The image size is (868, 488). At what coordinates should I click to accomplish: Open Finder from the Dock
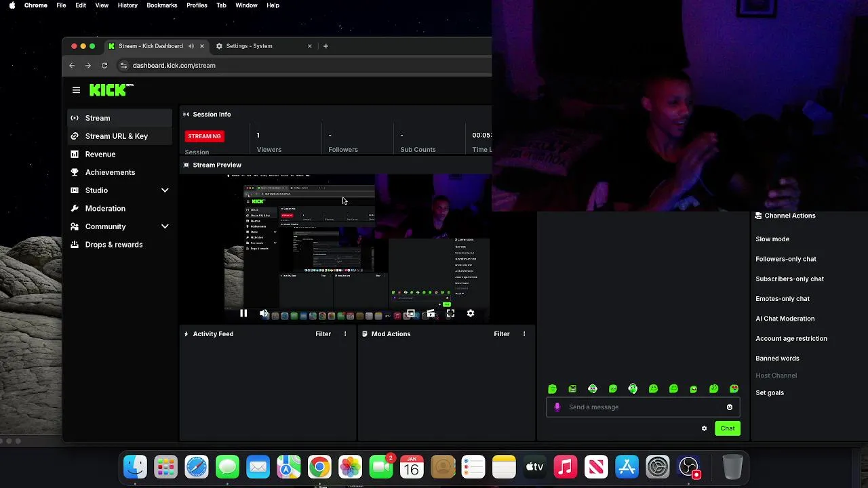(x=135, y=467)
